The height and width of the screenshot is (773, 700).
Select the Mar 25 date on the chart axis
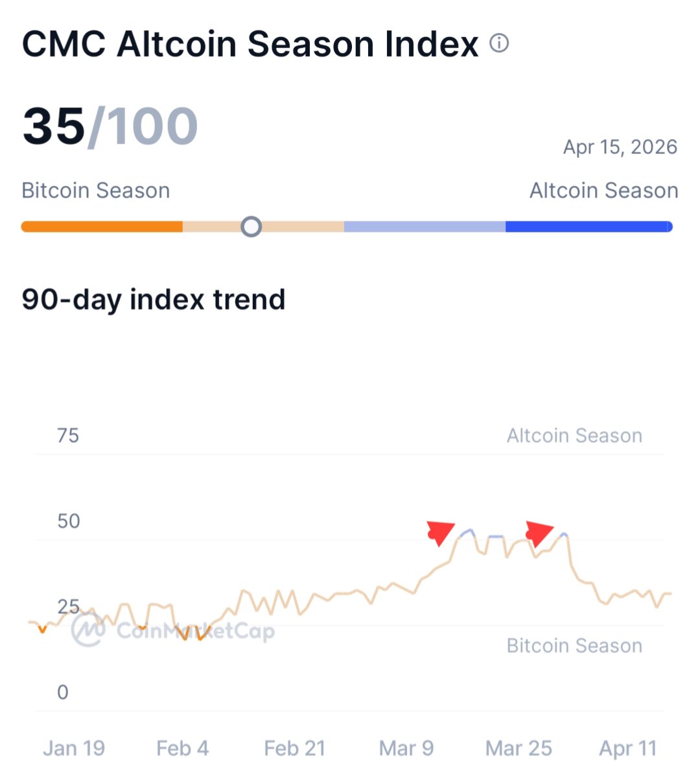click(519, 748)
